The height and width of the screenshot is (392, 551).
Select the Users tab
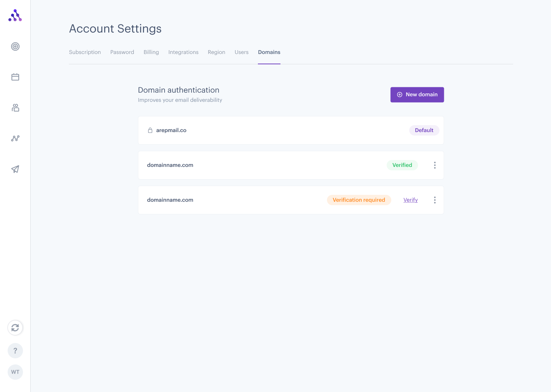pyautogui.click(x=241, y=52)
